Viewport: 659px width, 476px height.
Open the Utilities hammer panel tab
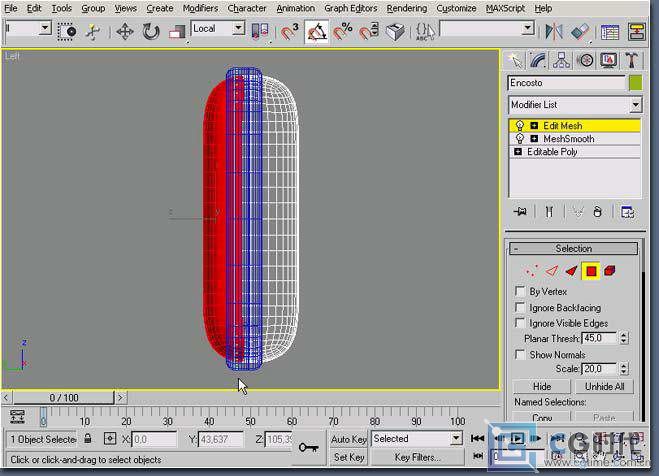(x=631, y=60)
